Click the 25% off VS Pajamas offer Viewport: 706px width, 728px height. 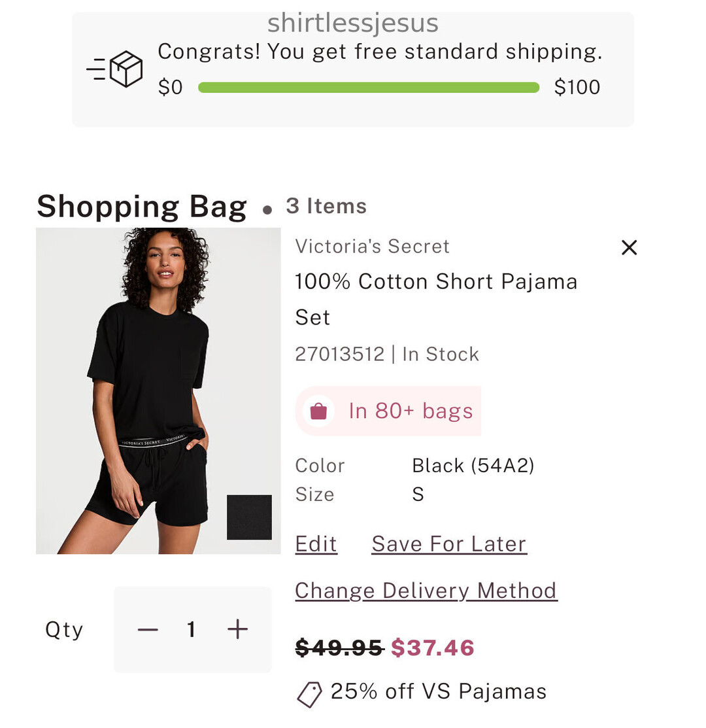pos(438,691)
